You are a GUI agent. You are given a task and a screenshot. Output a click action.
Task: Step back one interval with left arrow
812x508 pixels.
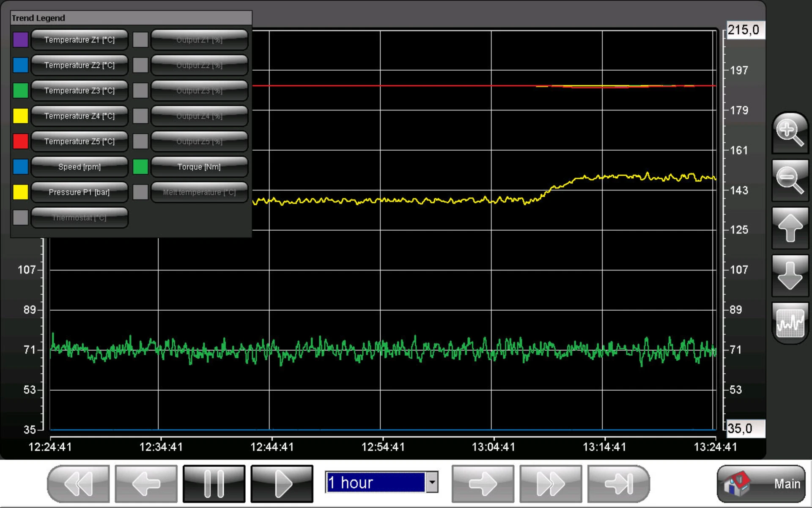[x=146, y=483]
